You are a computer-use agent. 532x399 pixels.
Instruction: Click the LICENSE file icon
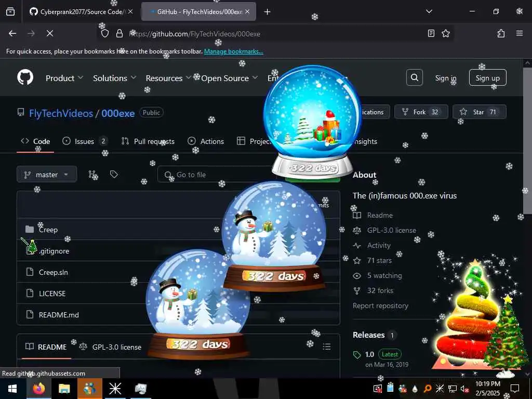(x=30, y=293)
